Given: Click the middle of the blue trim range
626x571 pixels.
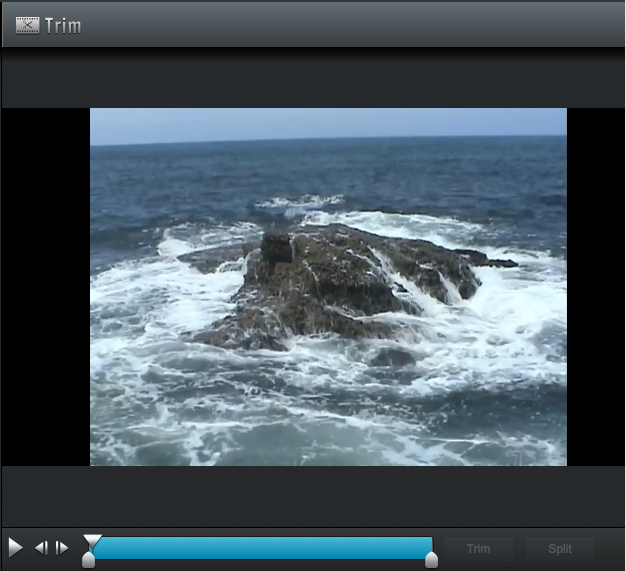Looking at the screenshot, I should pos(262,548).
